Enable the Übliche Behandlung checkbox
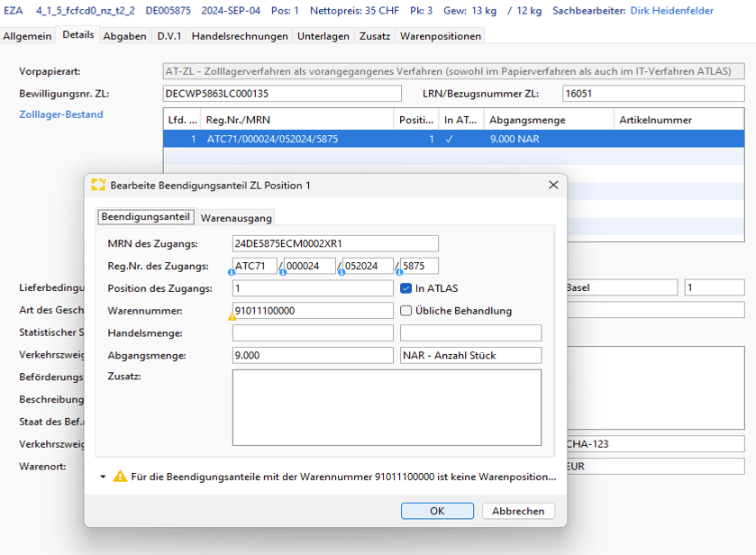756x555 pixels. coord(406,311)
